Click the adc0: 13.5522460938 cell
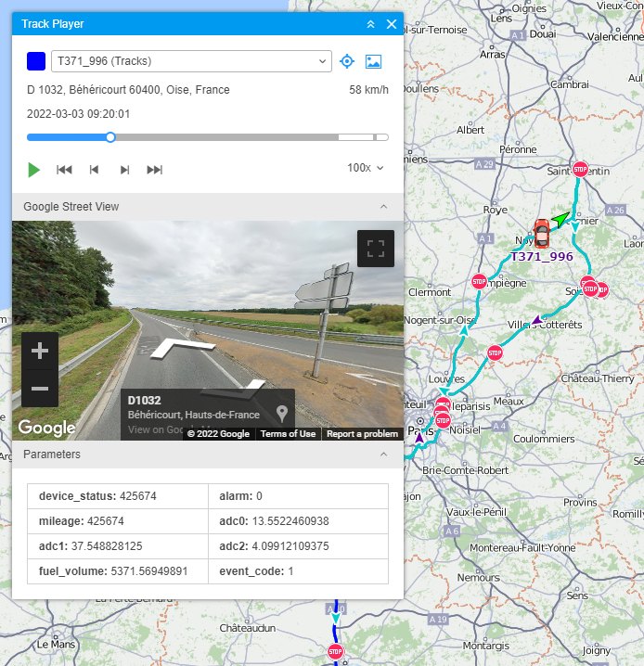Image resolution: width=644 pixels, height=666 pixels. (x=298, y=521)
